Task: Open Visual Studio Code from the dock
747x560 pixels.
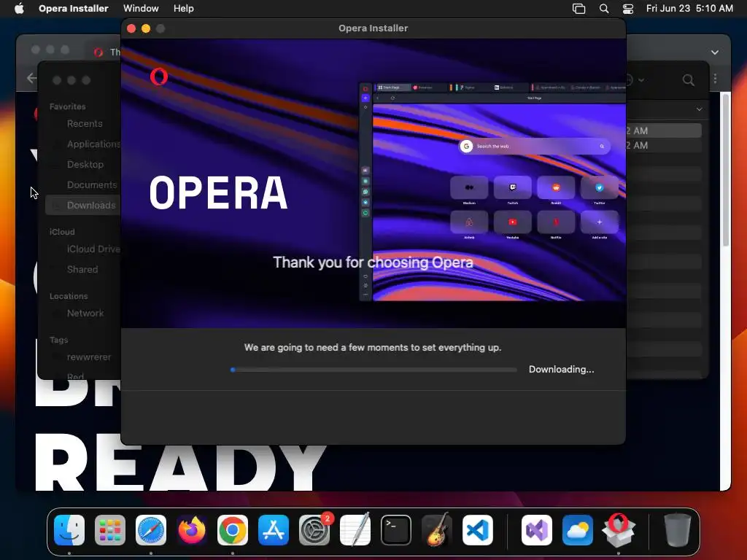Action: tap(477, 530)
